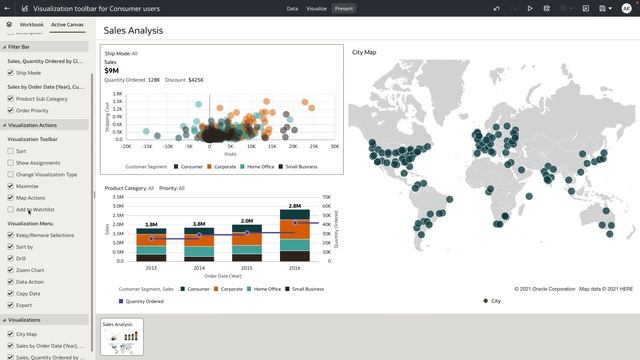Uncheck the Data Action checkbox
The width and height of the screenshot is (640, 360).
11,282
